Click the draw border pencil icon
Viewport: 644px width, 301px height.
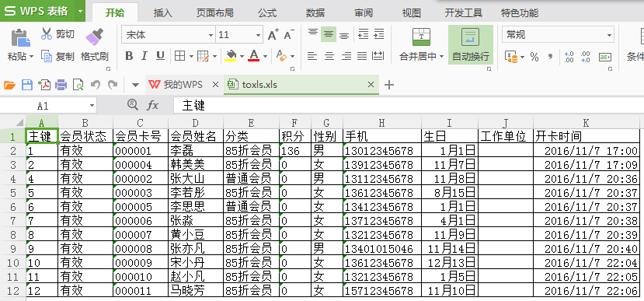click(x=203, y=55)
